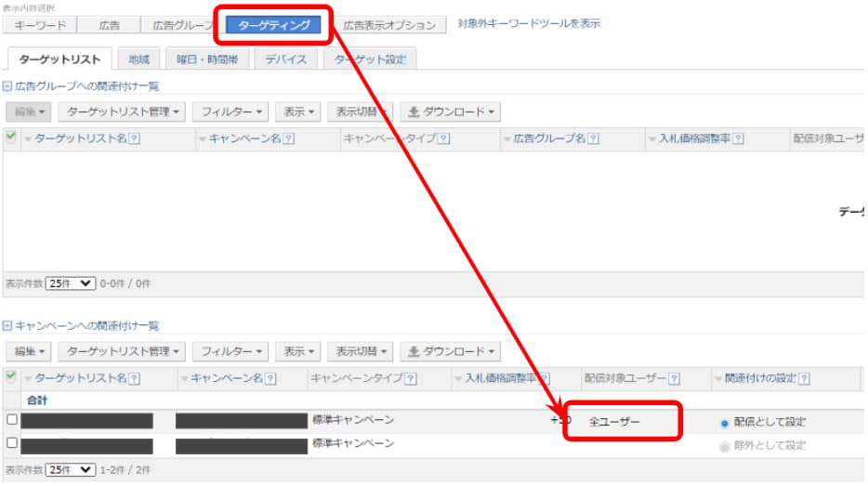
Task: Open the 曜日・時間帯 tab
Action: (x=207, y=59)
